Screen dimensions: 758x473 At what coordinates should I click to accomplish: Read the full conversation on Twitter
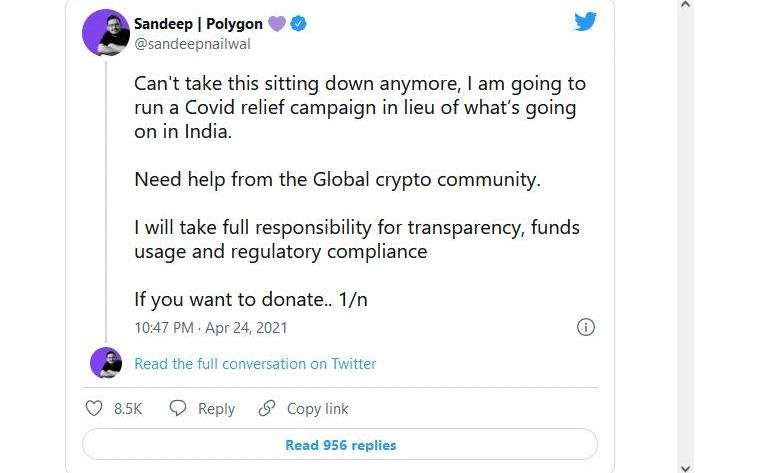coord(255,364)
